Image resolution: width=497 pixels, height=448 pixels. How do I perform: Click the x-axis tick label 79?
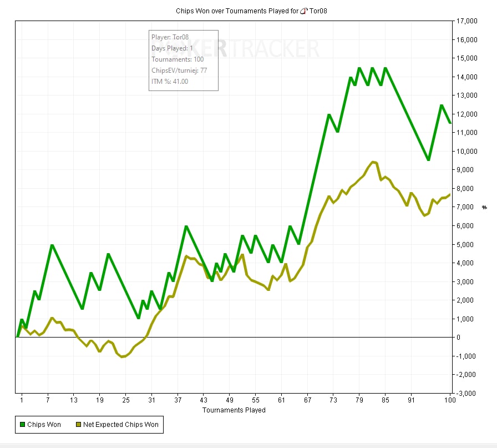pyautogui.click(x=359, y=400)
